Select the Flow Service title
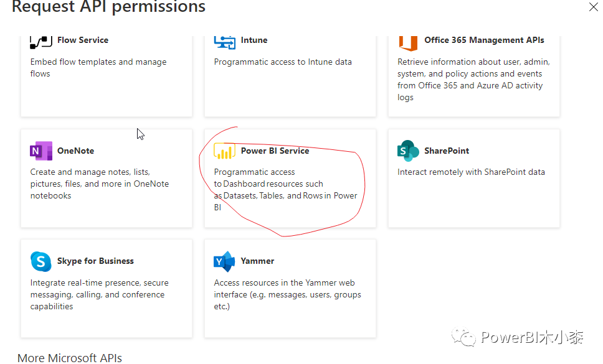 (83, 40)
